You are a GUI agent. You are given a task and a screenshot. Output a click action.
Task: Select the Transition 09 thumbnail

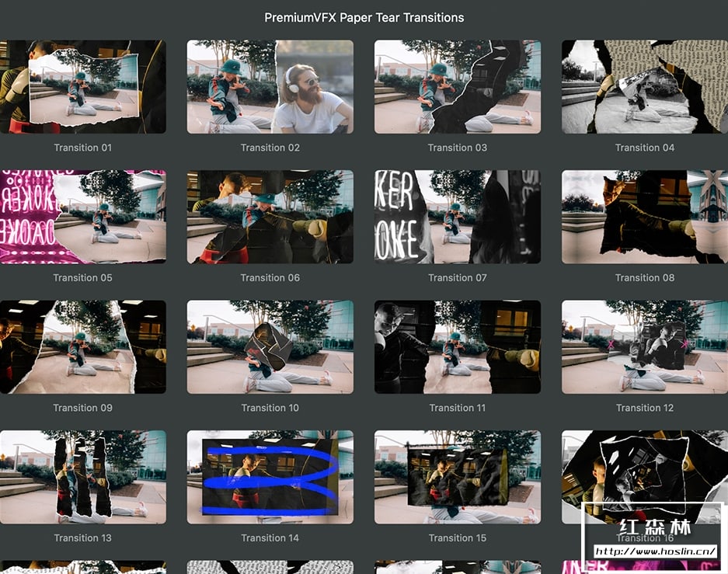tap(82, 347)
